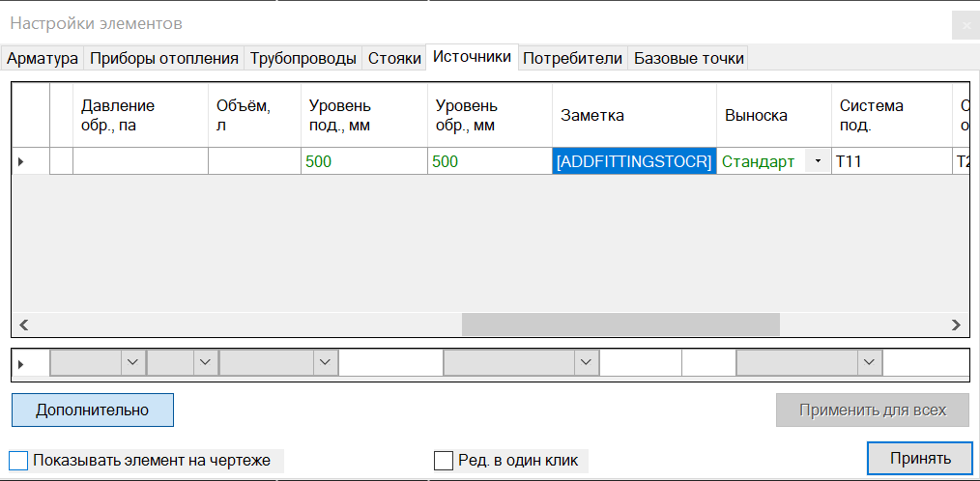The image size is (980, 481).
Task: Click the horizontal scrollbar thumb of the table
Action: tap(620, 325)
